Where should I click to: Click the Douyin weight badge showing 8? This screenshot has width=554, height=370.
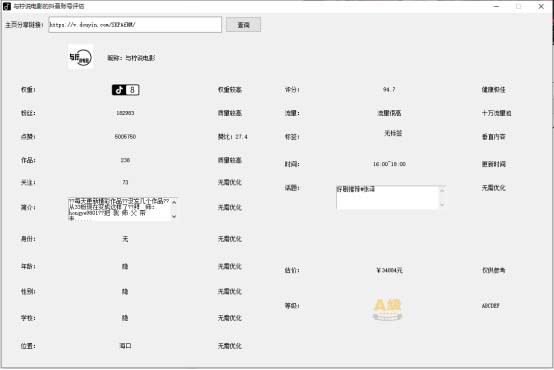(x=125, y=90)
